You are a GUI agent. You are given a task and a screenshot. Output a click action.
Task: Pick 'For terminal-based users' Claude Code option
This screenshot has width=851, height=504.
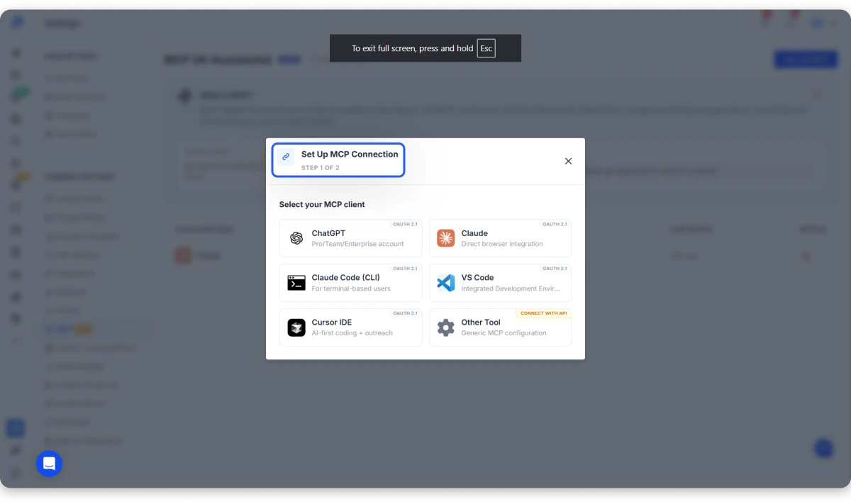(351, 283)
